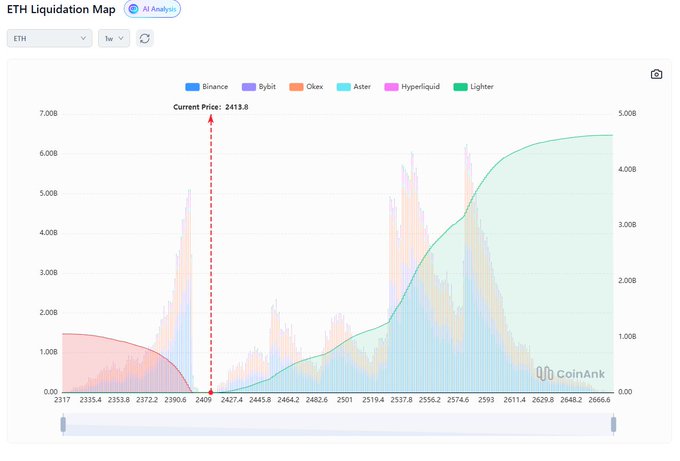Click the left range slider handle

click(x=63, y=425)
